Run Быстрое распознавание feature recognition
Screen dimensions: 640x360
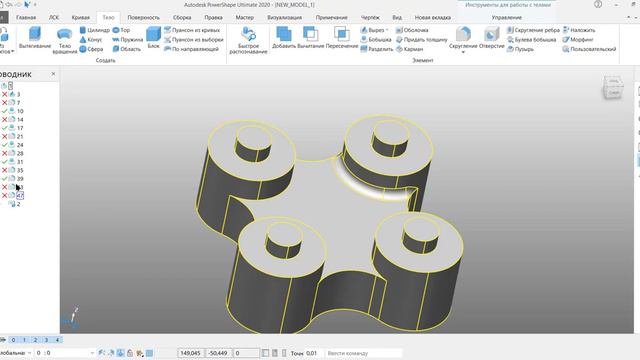pos(248,40)
